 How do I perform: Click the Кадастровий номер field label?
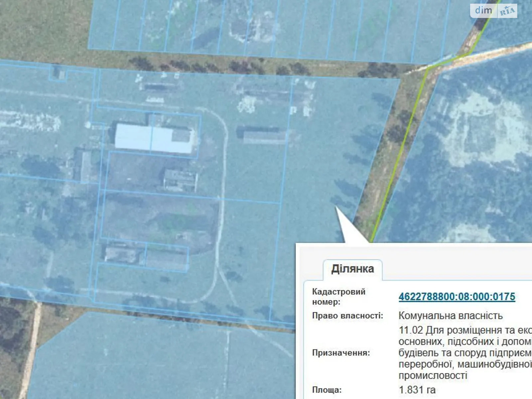[x=338, y=297]
